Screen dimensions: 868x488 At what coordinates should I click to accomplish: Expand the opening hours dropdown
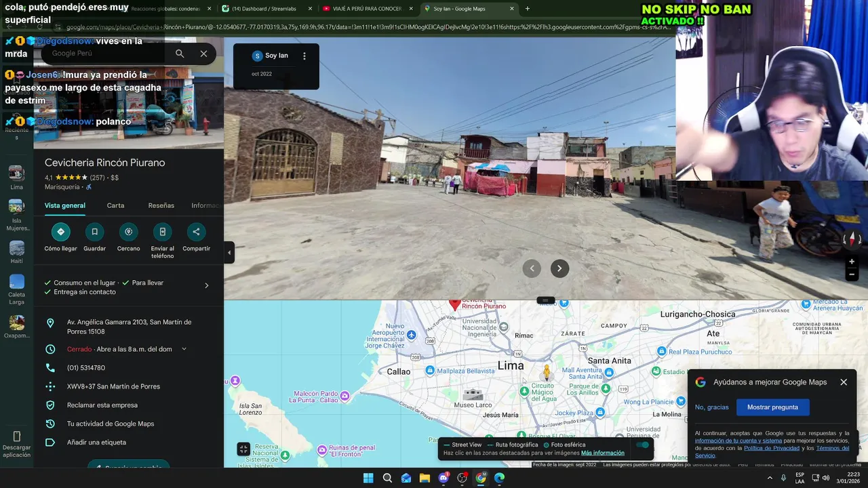[x=184, y=349]
